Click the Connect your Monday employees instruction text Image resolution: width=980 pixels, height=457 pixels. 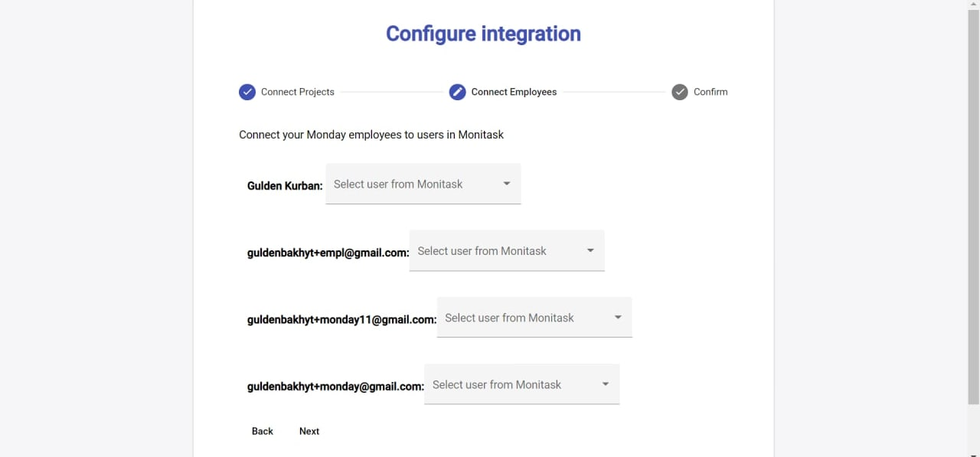(x=371, y=135)
